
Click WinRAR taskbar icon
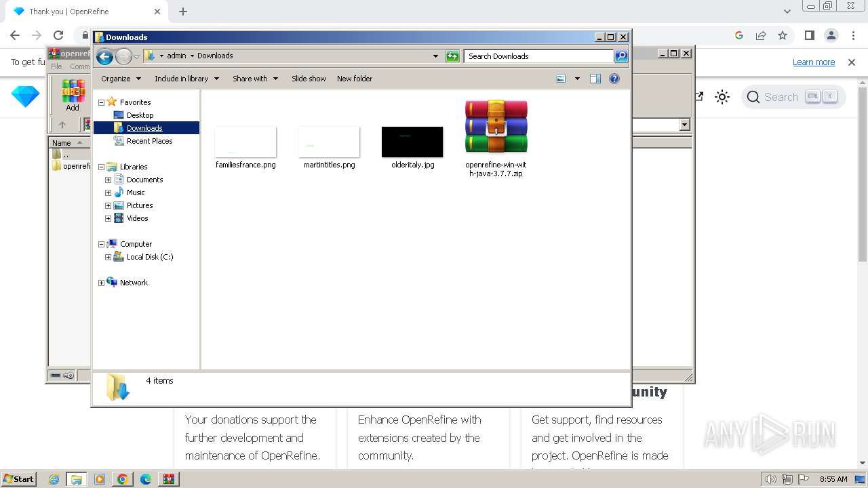tap(168, 479)
